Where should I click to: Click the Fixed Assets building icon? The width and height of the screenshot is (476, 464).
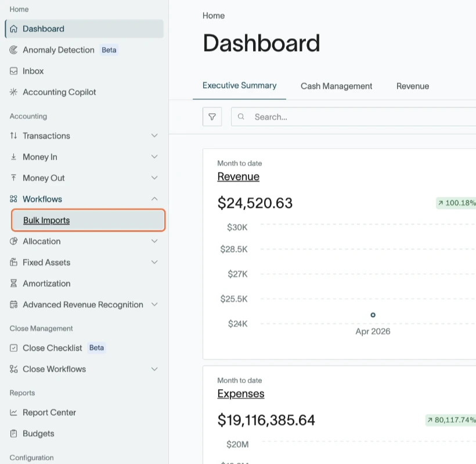pos(14,262)
